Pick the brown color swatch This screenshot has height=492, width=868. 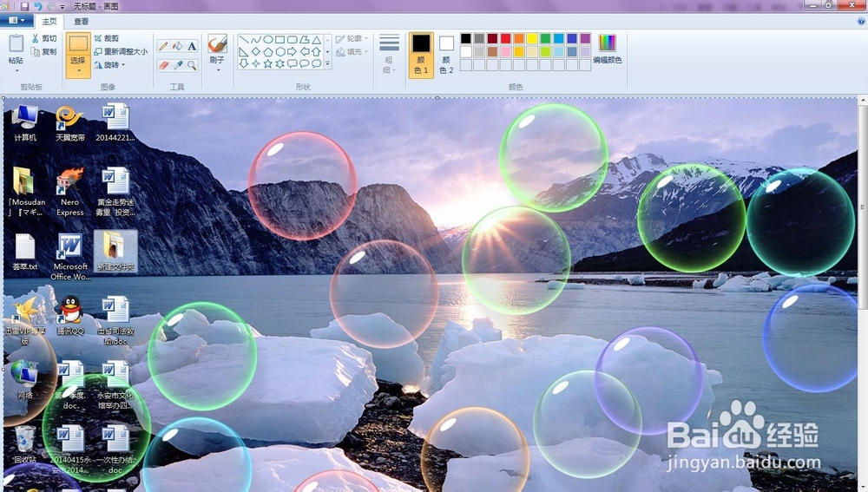point(492,51)
